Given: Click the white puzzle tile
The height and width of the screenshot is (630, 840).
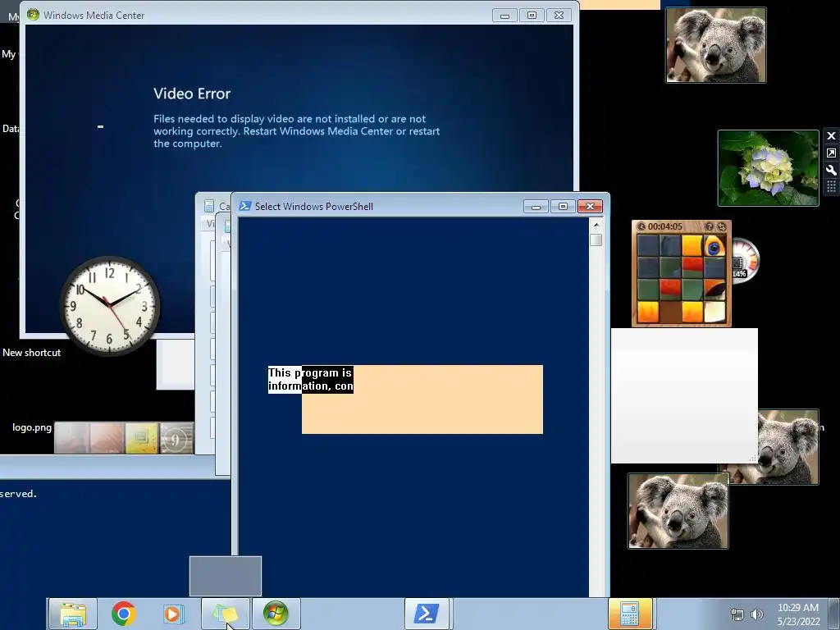Looking at the screenshot, I should coord(714,312).
